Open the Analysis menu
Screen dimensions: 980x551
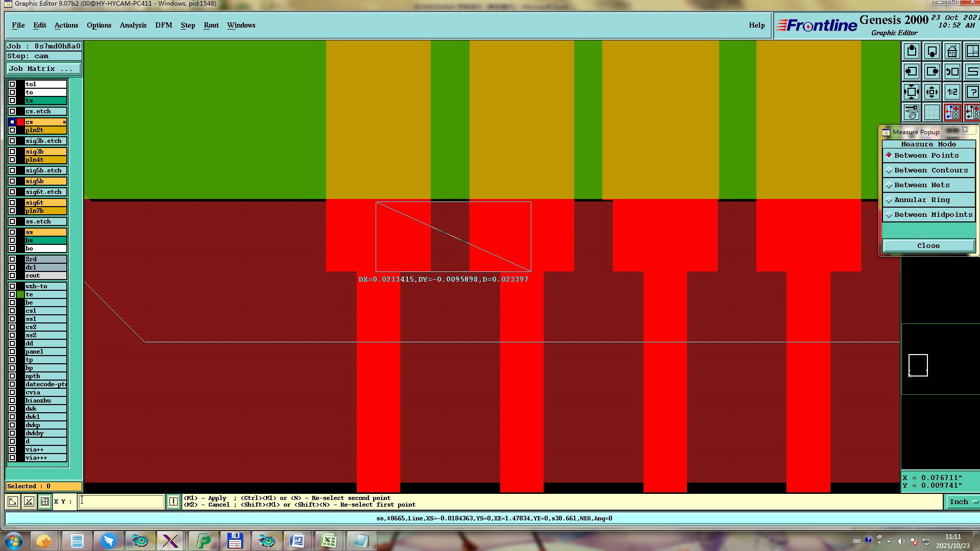coord(133,25)
